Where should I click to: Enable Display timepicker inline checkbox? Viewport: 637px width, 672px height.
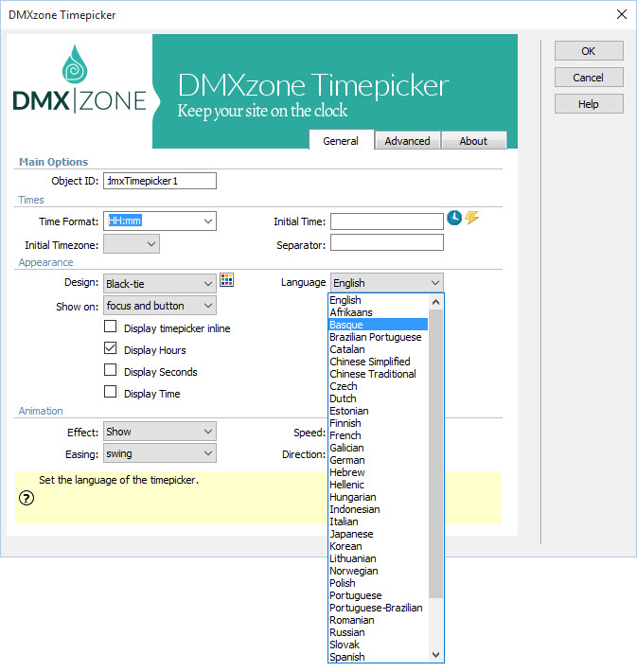[x=110, y=327]
